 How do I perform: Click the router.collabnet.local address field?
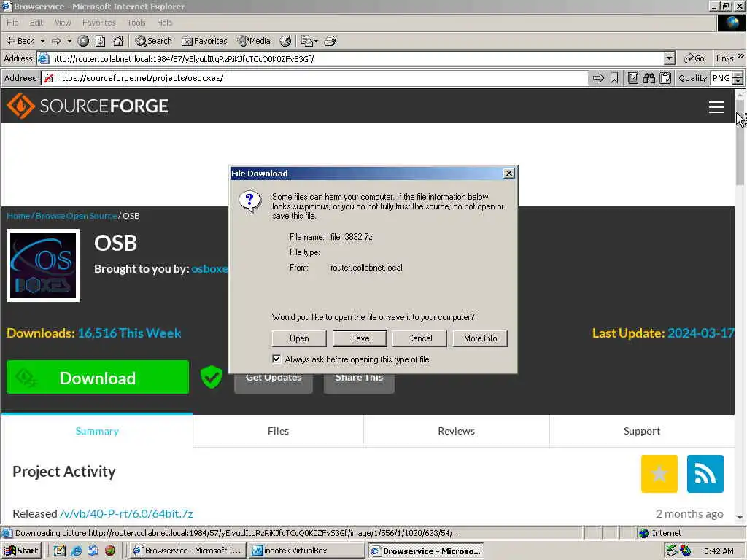pyautogui.click(x=356, y=58)
